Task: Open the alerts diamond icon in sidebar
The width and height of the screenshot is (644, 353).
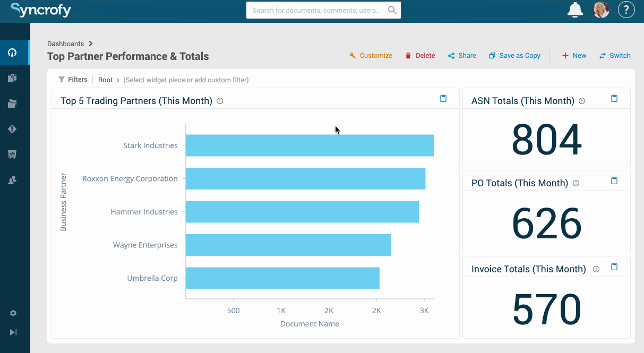Action: click(12, 129)
